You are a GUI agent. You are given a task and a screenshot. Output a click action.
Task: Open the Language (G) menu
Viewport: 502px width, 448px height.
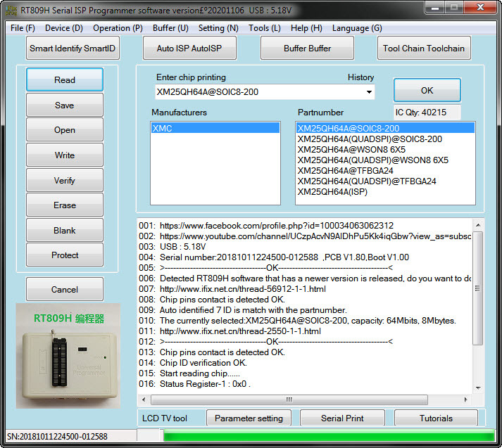click(357, 28)
